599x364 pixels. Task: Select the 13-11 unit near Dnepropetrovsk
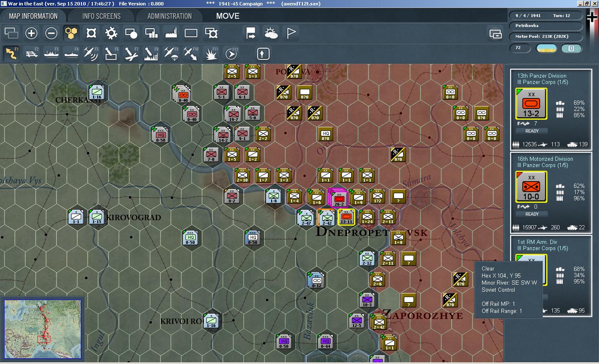(x=346, y=217)
